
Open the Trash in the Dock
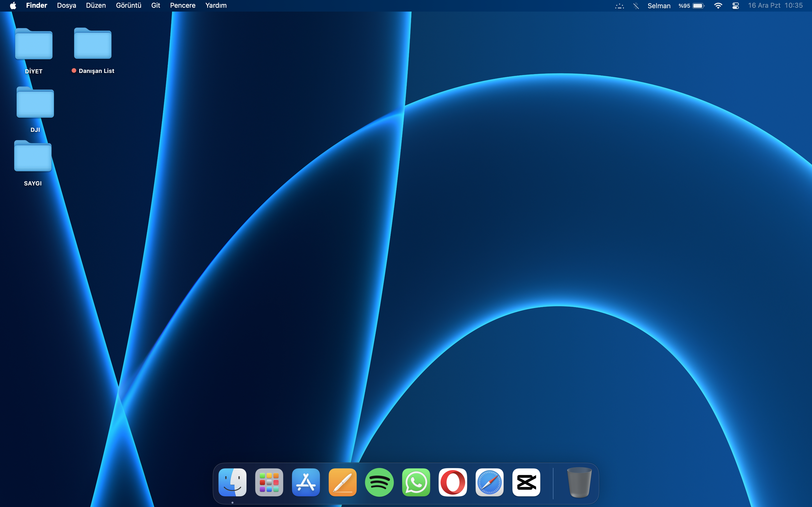pyautogui.click(x=579, y=482)
